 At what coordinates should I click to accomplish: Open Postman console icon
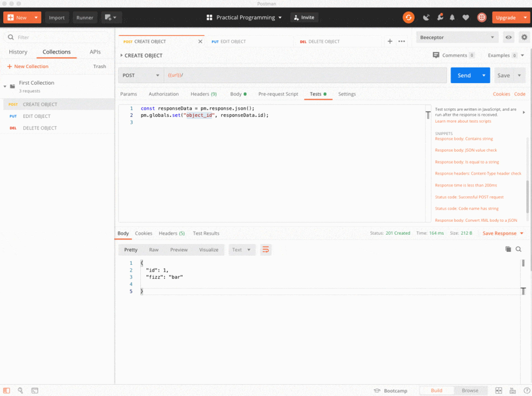[35, 390]
